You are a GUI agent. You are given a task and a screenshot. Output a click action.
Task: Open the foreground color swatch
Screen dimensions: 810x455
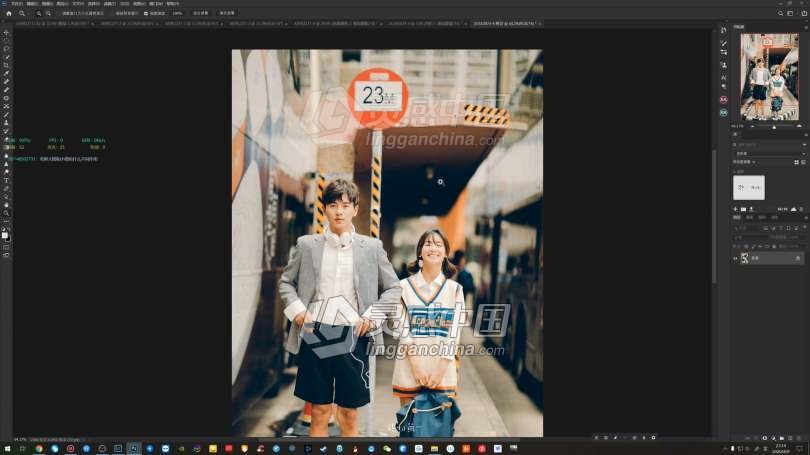point(5,236)
